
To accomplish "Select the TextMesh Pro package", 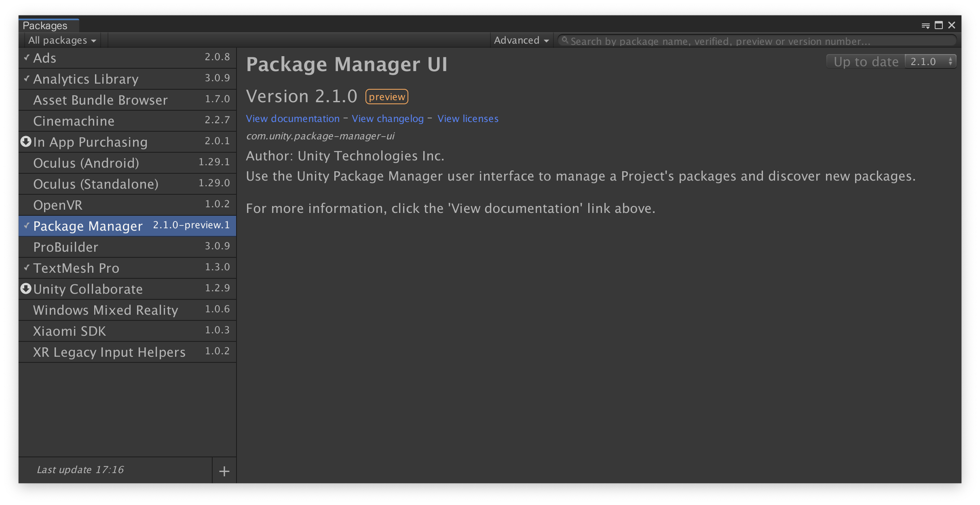I will coord(127,268).
